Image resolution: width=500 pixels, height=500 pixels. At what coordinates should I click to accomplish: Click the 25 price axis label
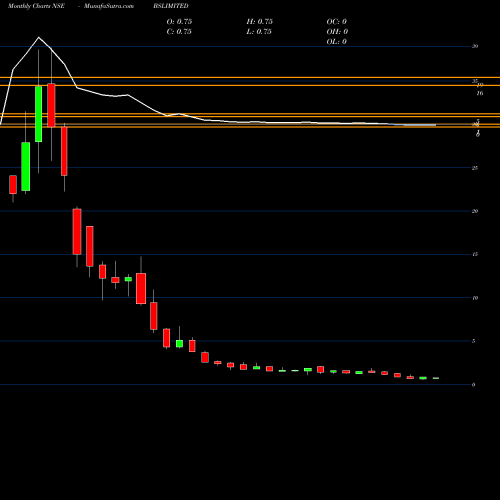475,168
